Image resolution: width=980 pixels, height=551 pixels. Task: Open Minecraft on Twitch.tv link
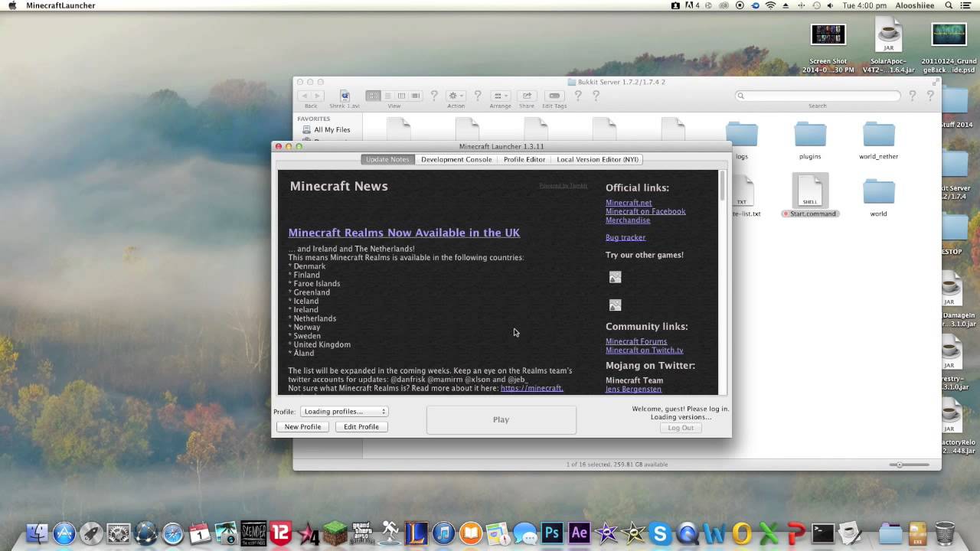(644, 350)
